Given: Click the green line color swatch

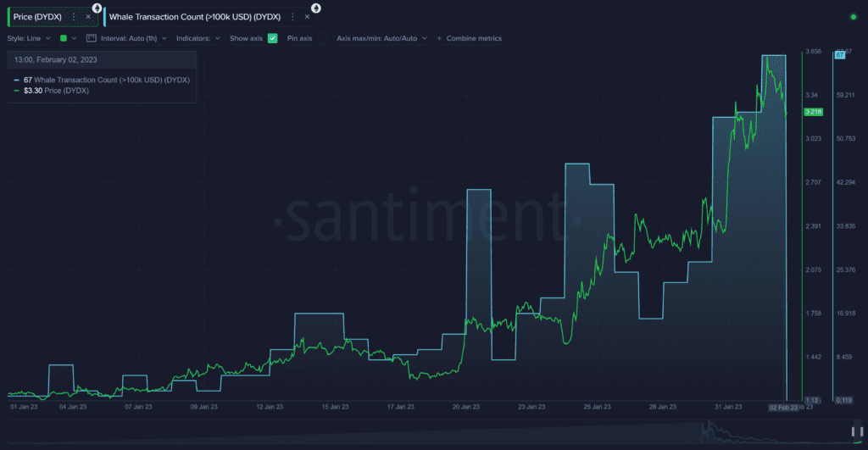Looking at the screenshot, I should coord(64,38).
